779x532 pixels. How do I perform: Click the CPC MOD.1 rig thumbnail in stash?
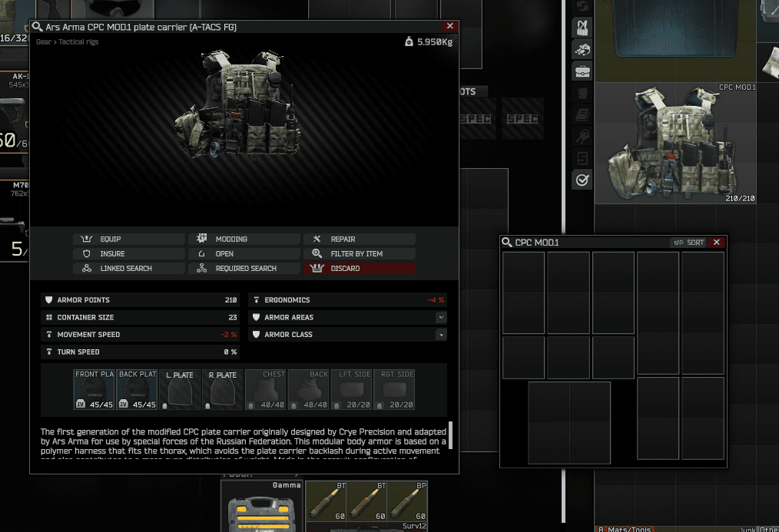coord(675,144)
